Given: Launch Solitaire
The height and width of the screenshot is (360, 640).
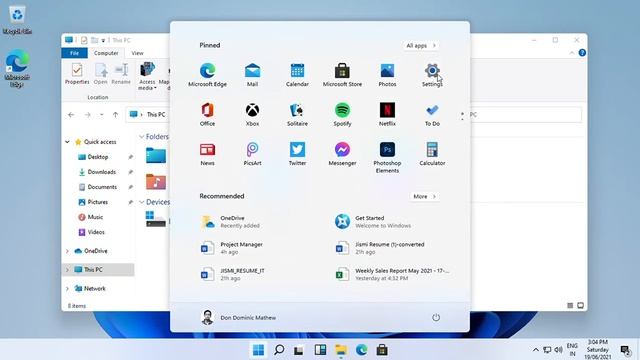Looking at the screenshot, I should (297, 114).
